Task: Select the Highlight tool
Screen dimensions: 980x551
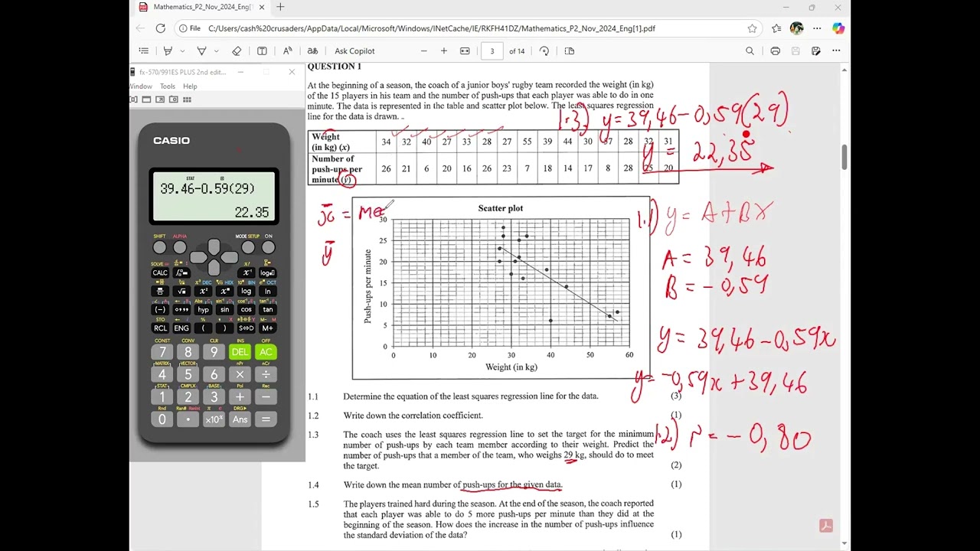Action: click(202, 51)
